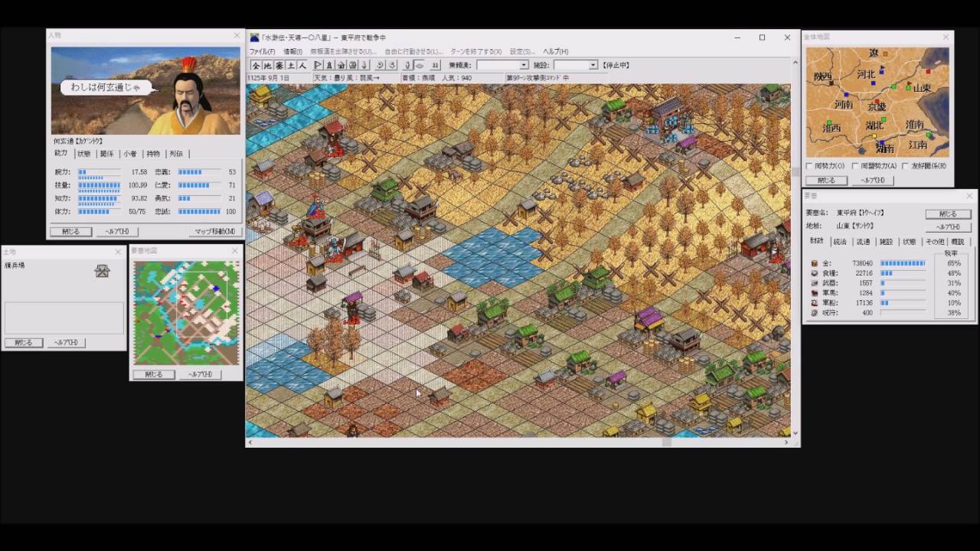Image resolution: width=980 pixels, height=551 pixels.
Task: Click the 呪符 talisman resource icon
Action: coord(815,313)
